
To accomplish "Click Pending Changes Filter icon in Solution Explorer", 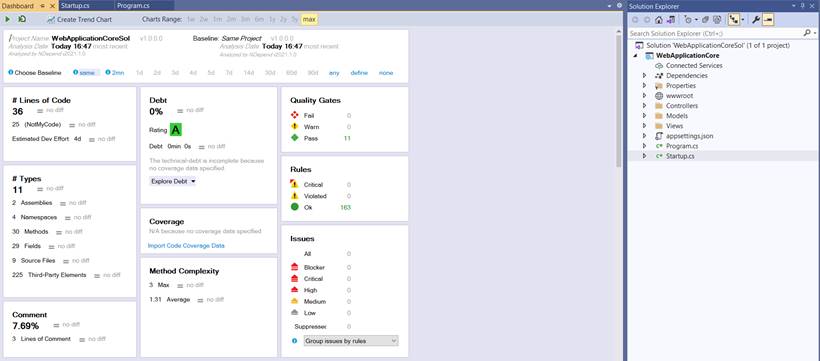I will click(687, 20).
